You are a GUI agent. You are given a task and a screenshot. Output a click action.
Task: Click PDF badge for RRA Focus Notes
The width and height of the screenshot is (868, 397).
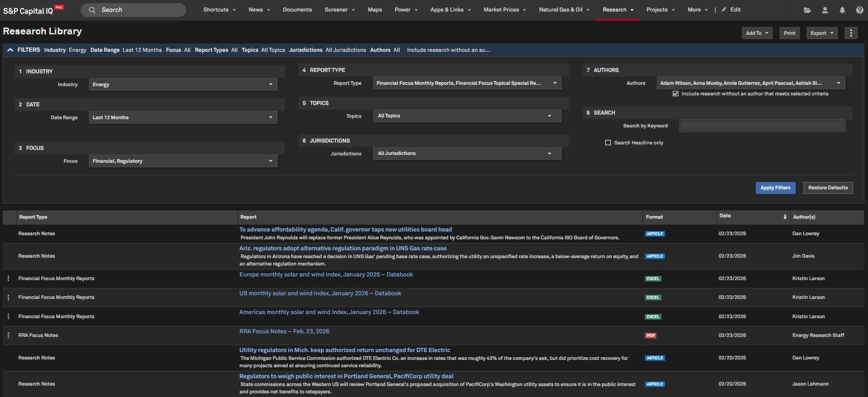[650, 336]
